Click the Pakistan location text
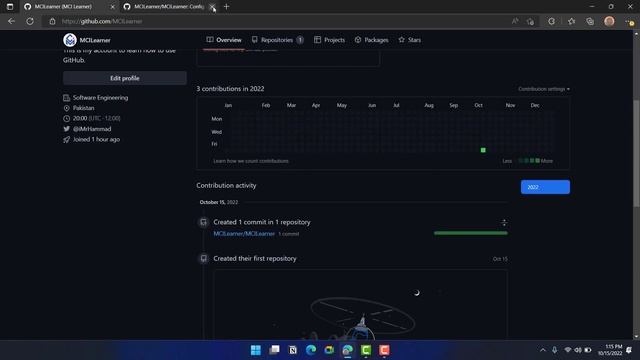This screenshot has width=640, height=360. pyautogui.click(x=84, y=108)
